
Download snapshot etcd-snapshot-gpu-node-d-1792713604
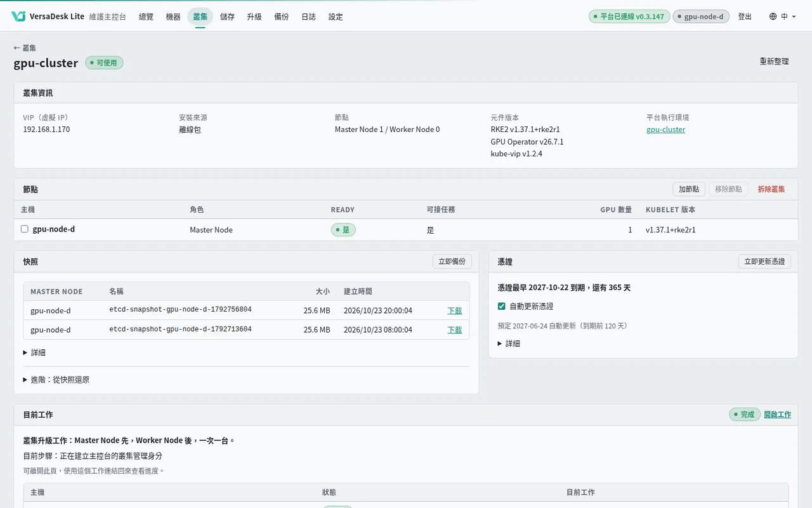(455, 330)
